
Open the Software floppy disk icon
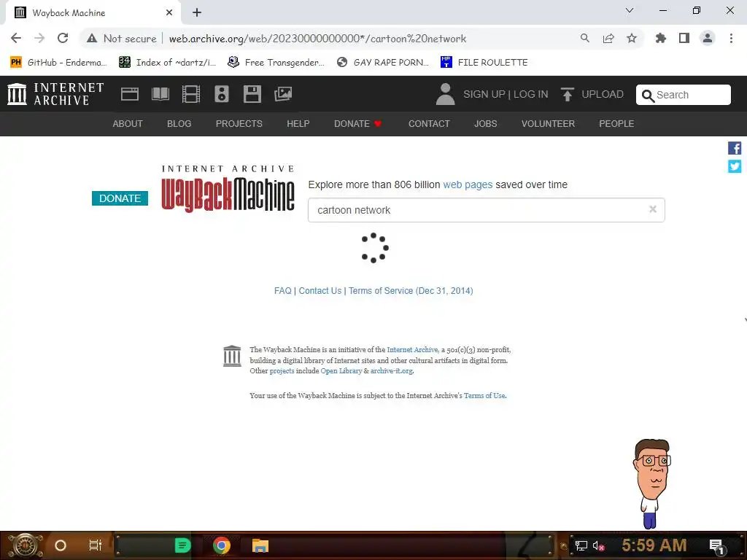(x=252, y=94)
